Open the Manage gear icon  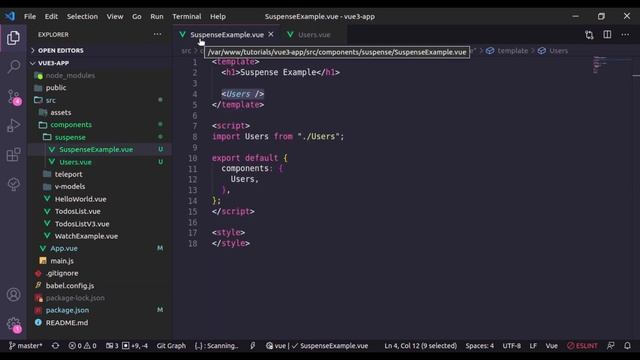pos(13,324)
